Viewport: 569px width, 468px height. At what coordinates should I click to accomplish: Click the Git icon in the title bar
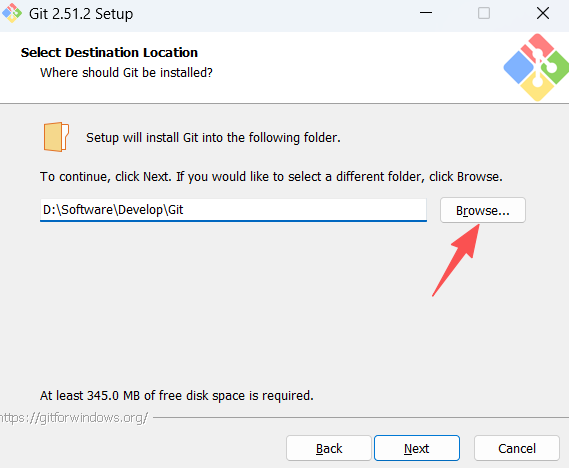(x=12, y=13)
